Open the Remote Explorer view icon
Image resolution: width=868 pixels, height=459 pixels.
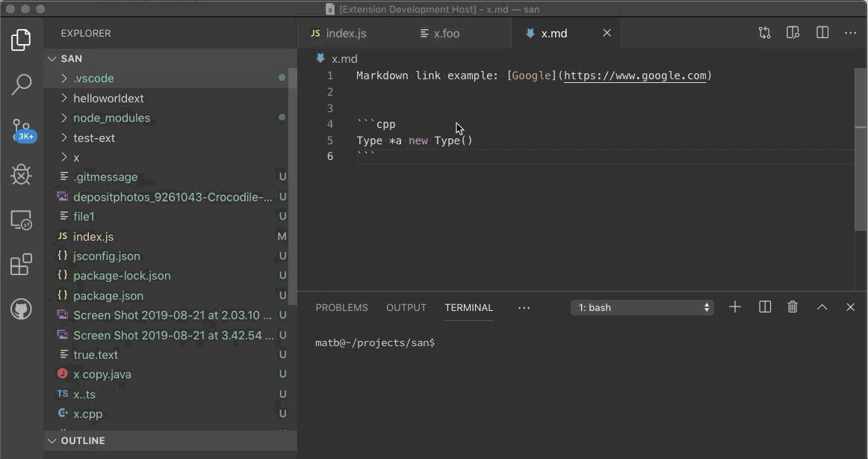pos(21,220)
